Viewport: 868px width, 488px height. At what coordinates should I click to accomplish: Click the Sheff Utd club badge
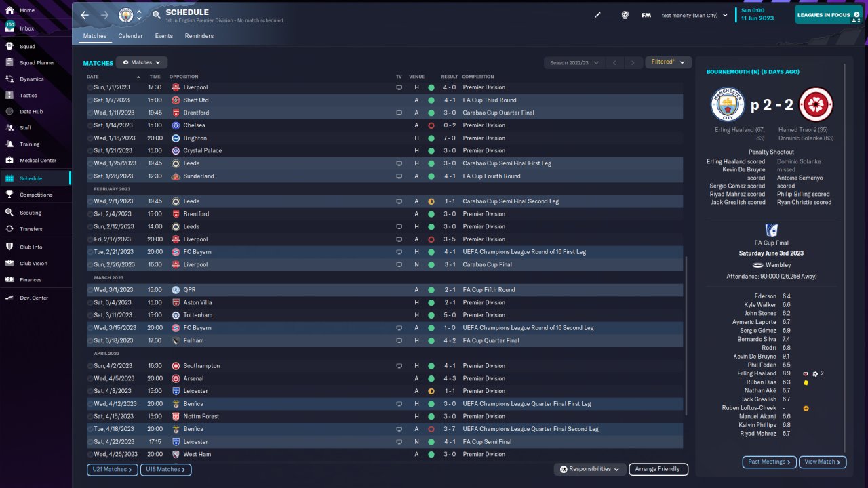tap(176, 100)
